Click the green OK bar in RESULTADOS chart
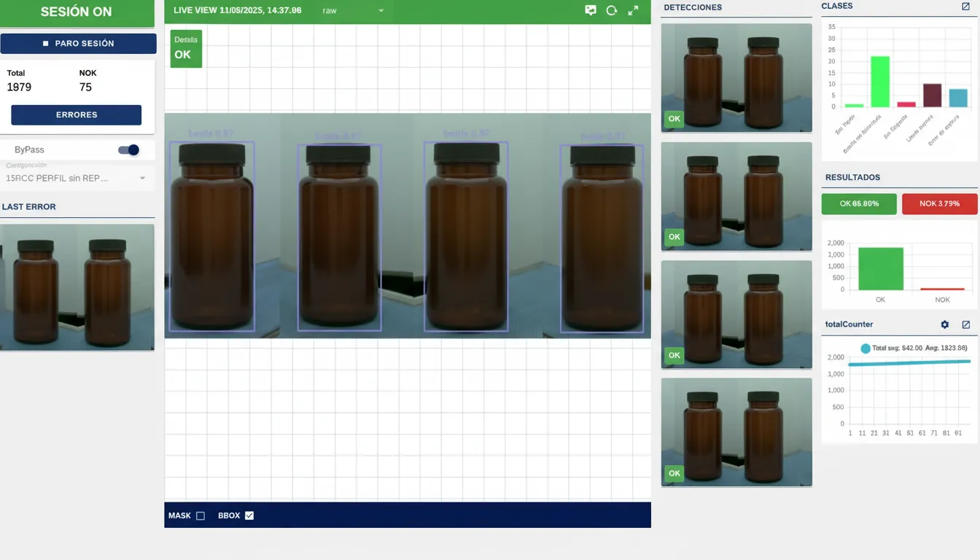The image size is (980, 560). point(880,270)
